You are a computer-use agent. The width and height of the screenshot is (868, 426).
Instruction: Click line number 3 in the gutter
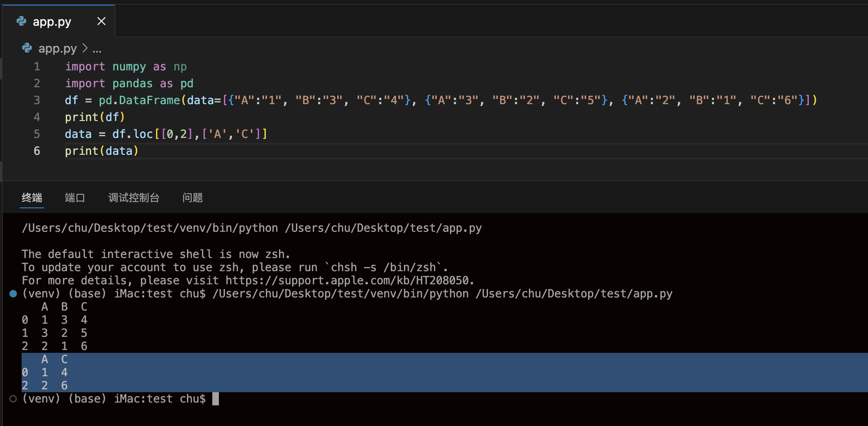click(37, 100)
